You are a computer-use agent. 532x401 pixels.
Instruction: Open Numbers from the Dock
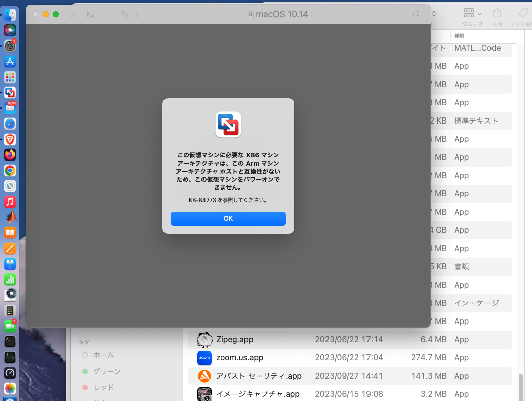point(10,280)
